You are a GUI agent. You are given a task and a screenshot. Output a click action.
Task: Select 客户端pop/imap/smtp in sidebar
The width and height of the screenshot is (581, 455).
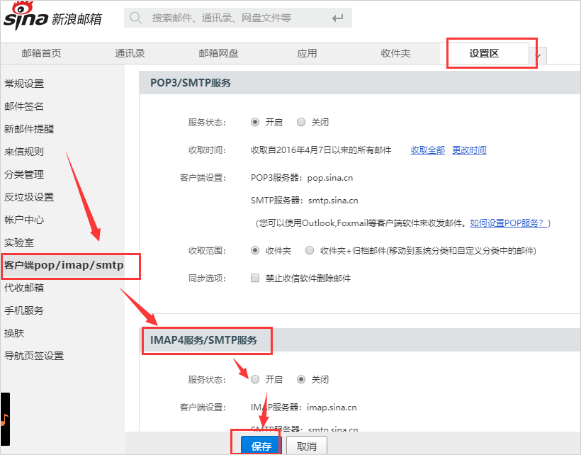[x=64, y=265]
